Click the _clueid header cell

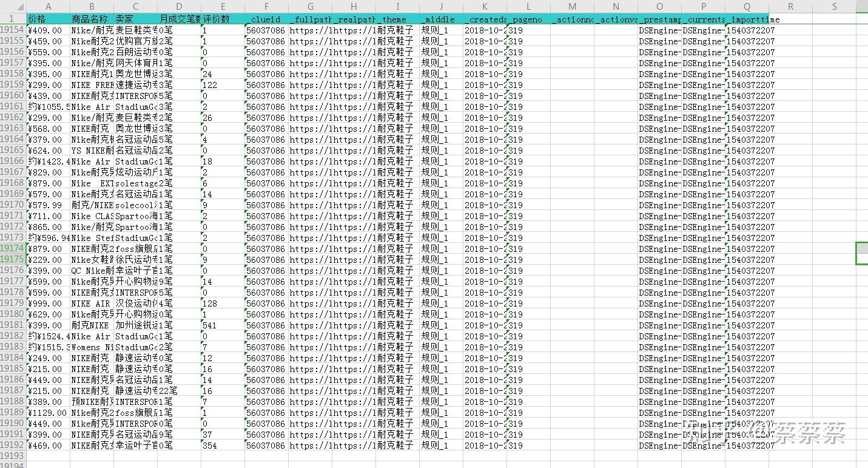267,19
